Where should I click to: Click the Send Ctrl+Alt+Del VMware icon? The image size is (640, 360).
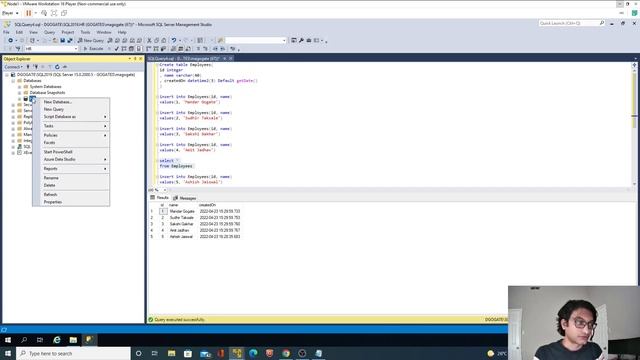44,13
